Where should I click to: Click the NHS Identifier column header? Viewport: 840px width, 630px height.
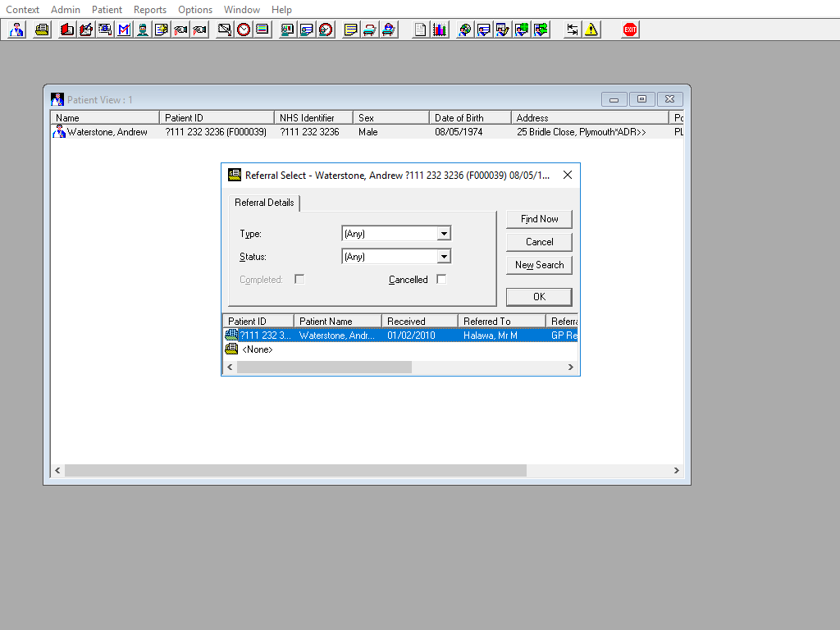tap(313, 118)
